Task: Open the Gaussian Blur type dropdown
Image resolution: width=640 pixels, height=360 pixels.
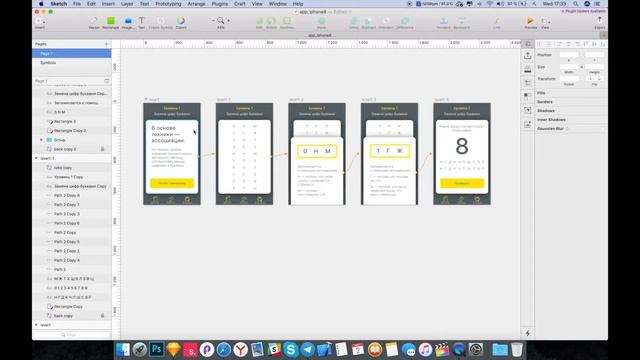Action: click(x=567, y=129)
